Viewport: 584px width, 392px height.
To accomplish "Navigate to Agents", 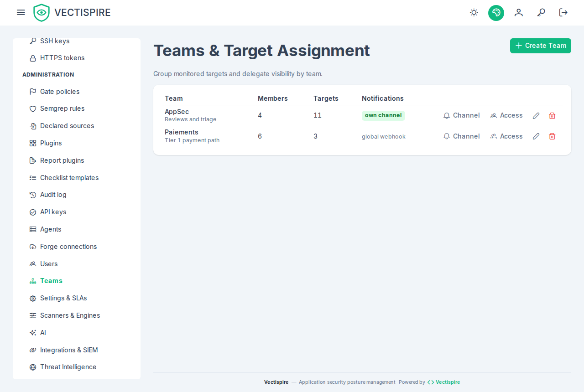I will (77, 229).
